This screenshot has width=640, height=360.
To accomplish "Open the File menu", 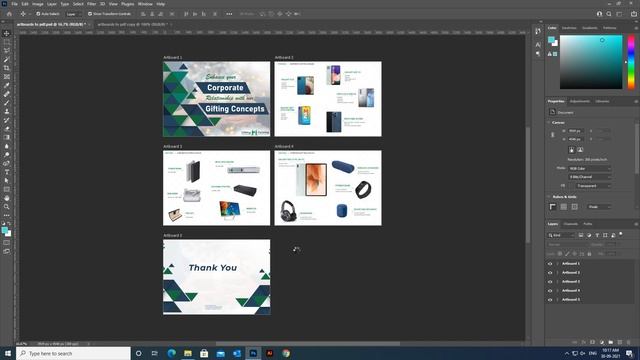I will click(14, 4).
